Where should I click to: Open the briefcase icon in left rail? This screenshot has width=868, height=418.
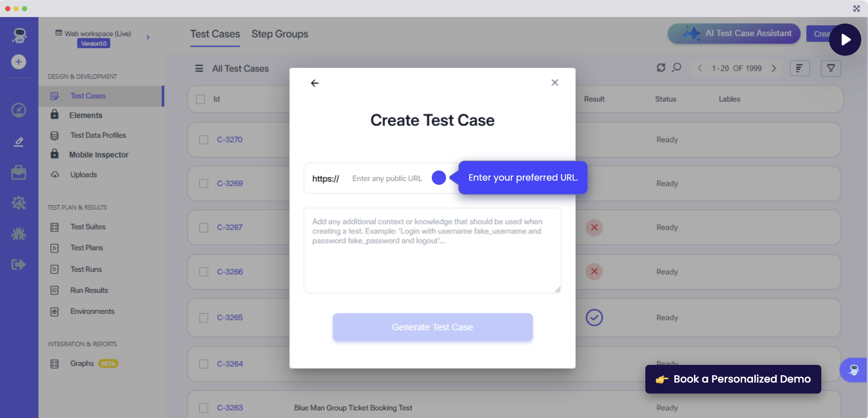[x=19, y=173]
